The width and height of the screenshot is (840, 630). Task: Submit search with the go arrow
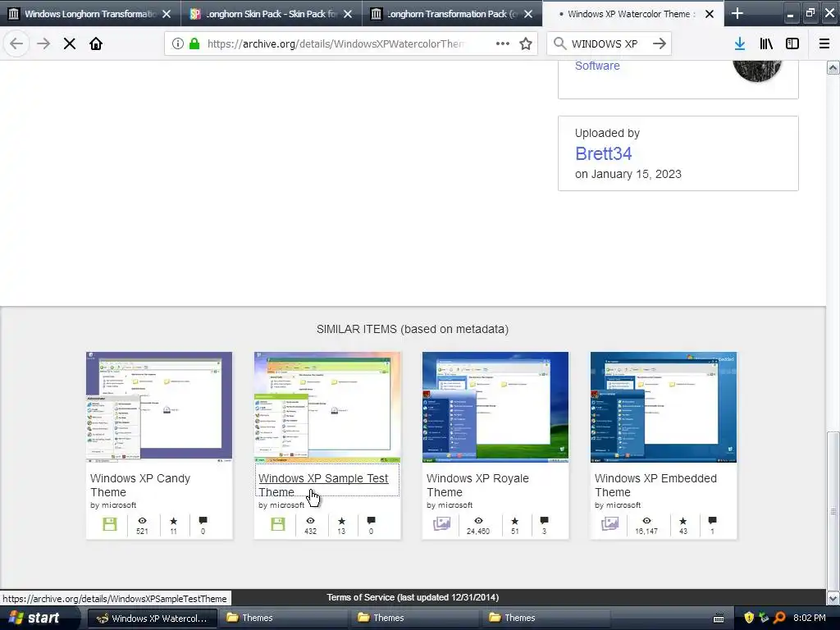click(x=660, y=43)
